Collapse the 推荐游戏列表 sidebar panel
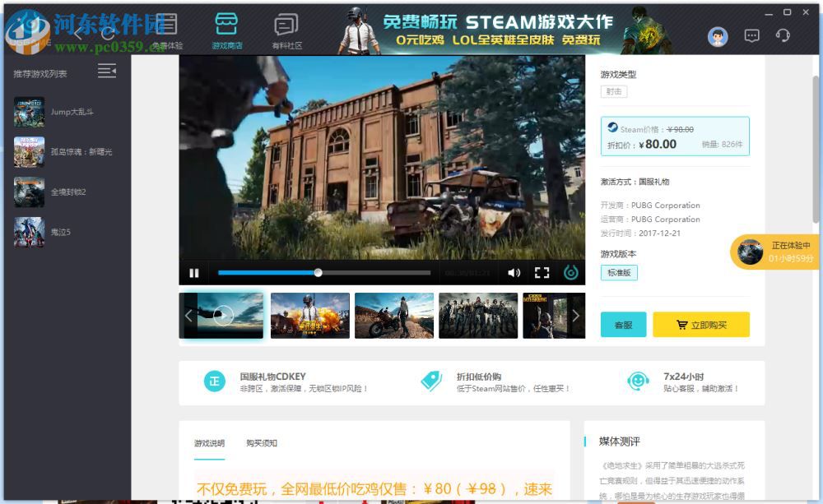Screen dimensions: 823x504 pos(106,72)
